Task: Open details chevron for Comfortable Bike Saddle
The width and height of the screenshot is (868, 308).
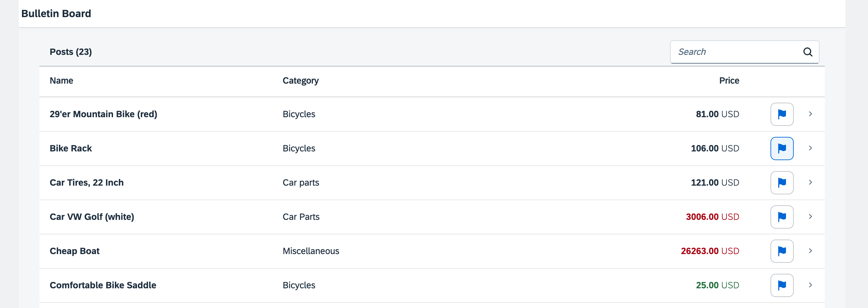Action: point(811,285)
